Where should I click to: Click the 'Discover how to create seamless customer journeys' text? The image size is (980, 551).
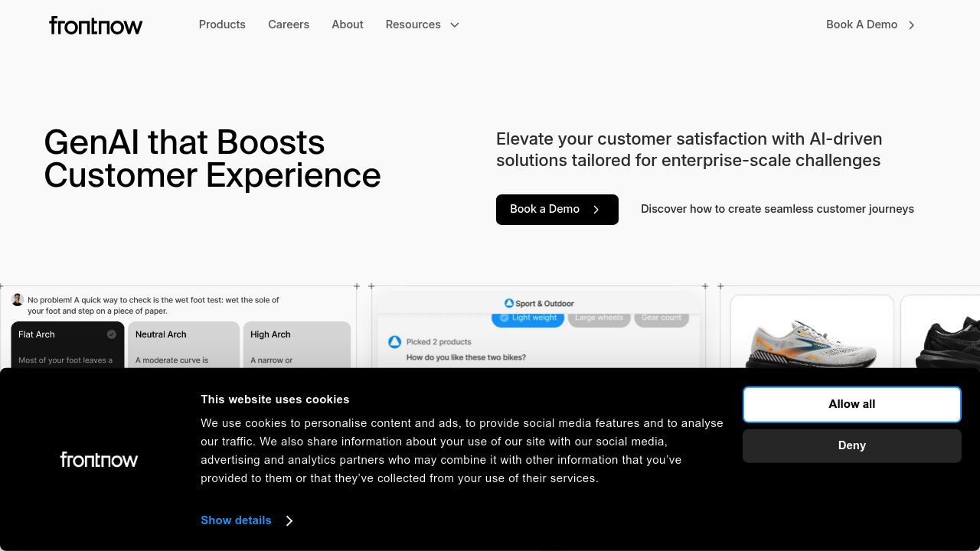[x=777, y=209]
